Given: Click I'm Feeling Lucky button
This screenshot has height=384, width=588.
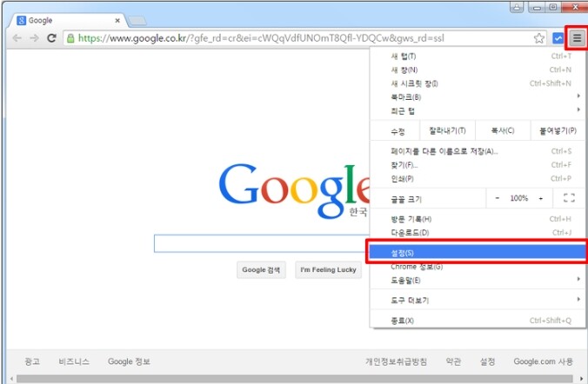Looking at the screenshot, I should pos(328,269).
